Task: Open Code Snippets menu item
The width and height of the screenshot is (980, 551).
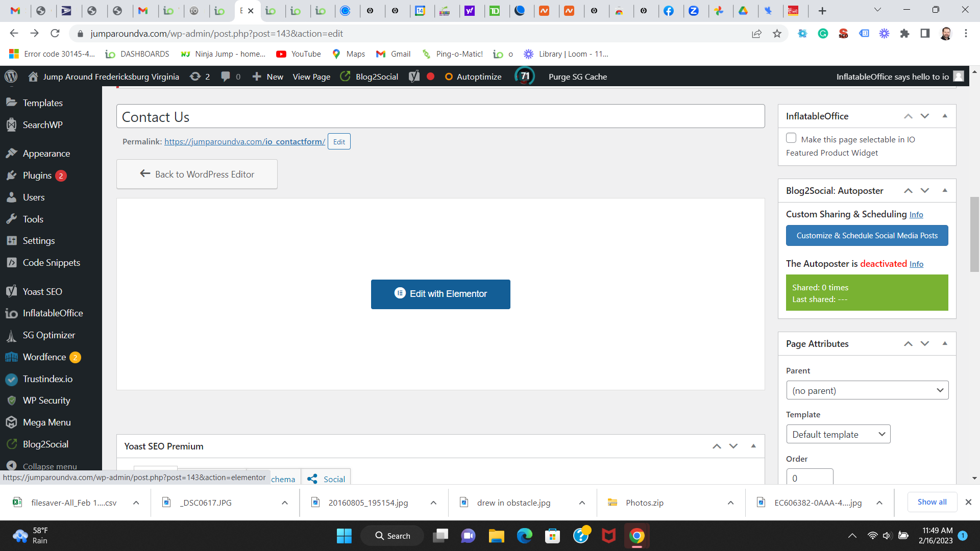Action: point(51,263)
